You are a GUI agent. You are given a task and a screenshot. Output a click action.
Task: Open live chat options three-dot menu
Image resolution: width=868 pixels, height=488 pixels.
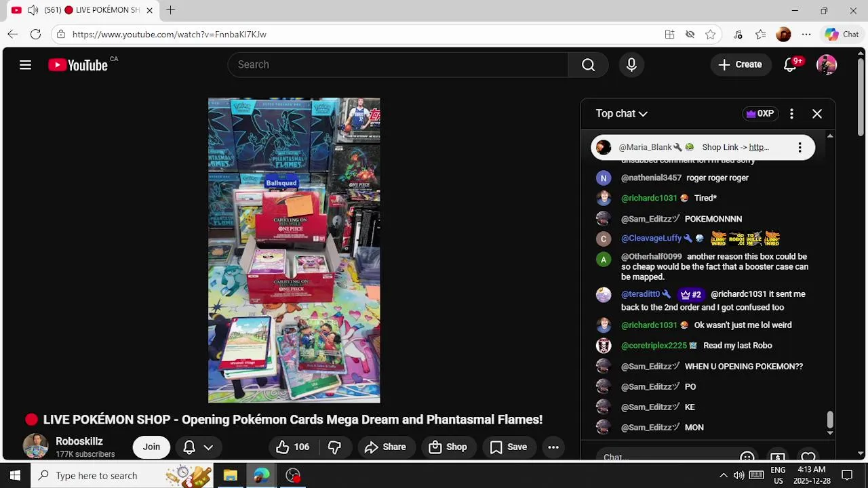[x=791, y=114]
